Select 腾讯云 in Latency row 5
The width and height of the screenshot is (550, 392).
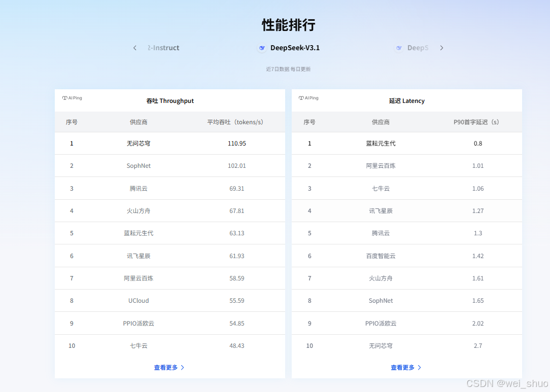click(x=381, y=233)
